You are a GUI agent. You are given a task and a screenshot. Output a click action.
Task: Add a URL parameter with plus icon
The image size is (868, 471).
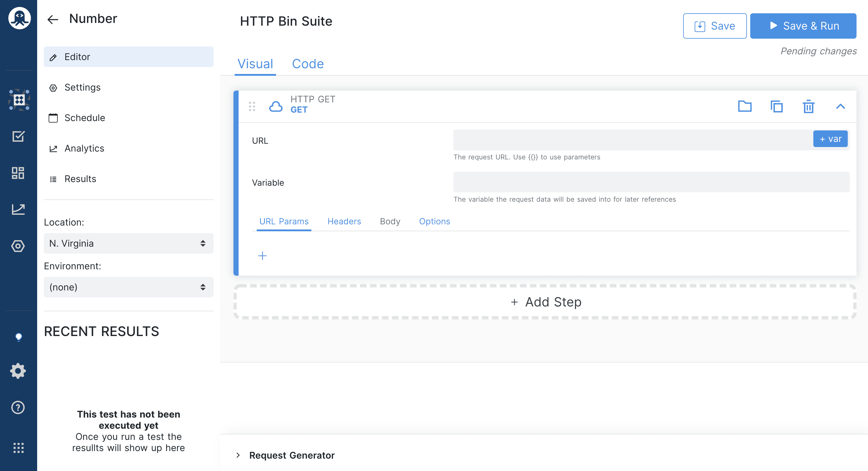[x=262, y=256]
